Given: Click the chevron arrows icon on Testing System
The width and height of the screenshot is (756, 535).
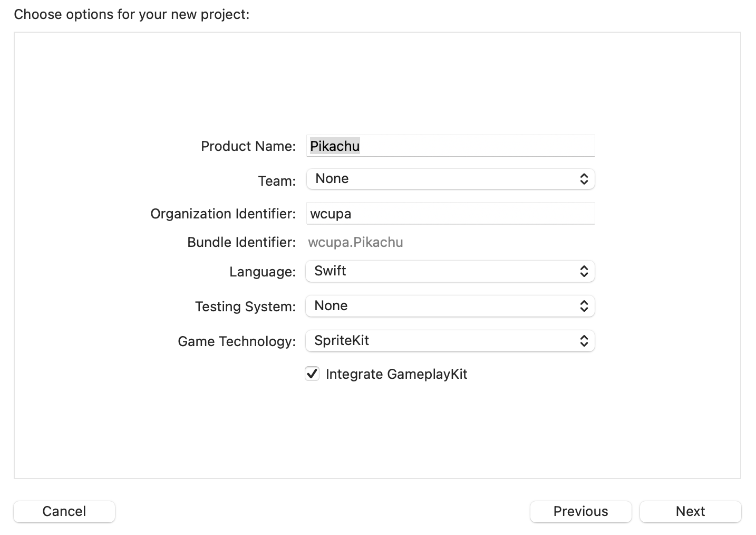Looking at the screenshot, I should [584, 306].
